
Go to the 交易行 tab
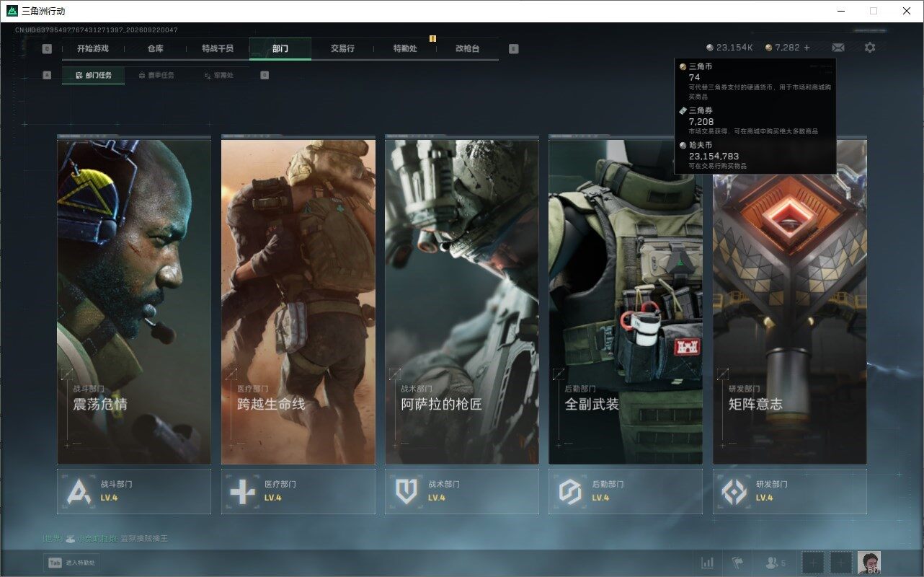[x=342, y=48]
